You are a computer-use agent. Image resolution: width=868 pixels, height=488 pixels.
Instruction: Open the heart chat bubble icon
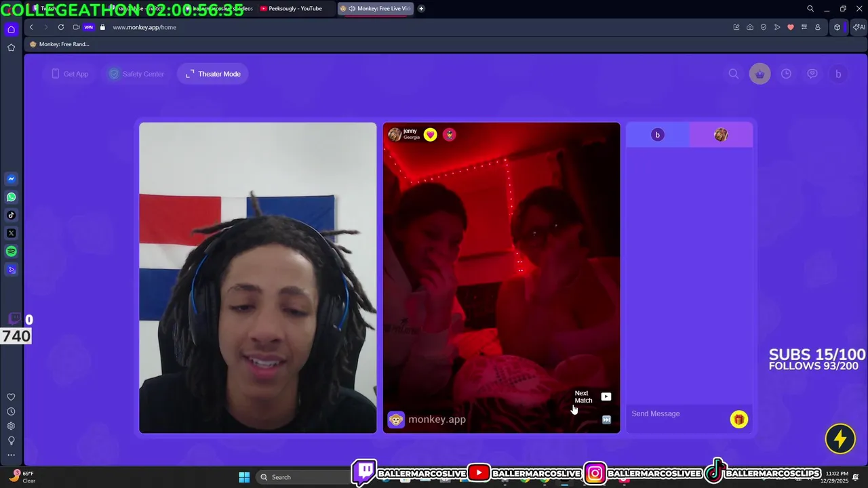pos(812,74)
